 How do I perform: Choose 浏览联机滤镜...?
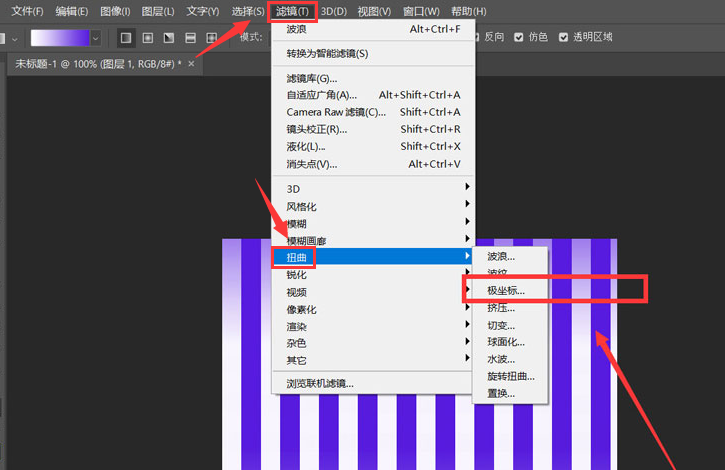coord(373,383)
